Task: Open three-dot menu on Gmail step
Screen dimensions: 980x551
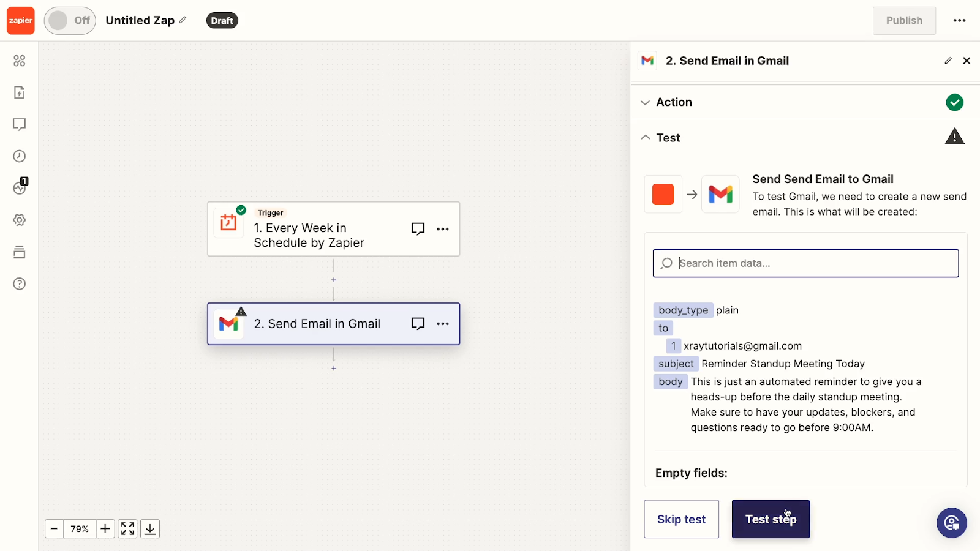Action: (x=443, y=324)
